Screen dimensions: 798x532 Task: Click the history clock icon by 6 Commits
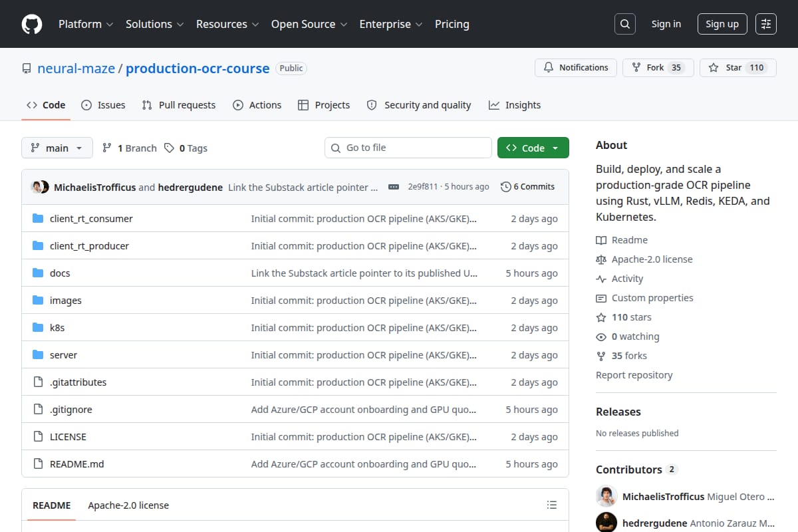point(506,187)
